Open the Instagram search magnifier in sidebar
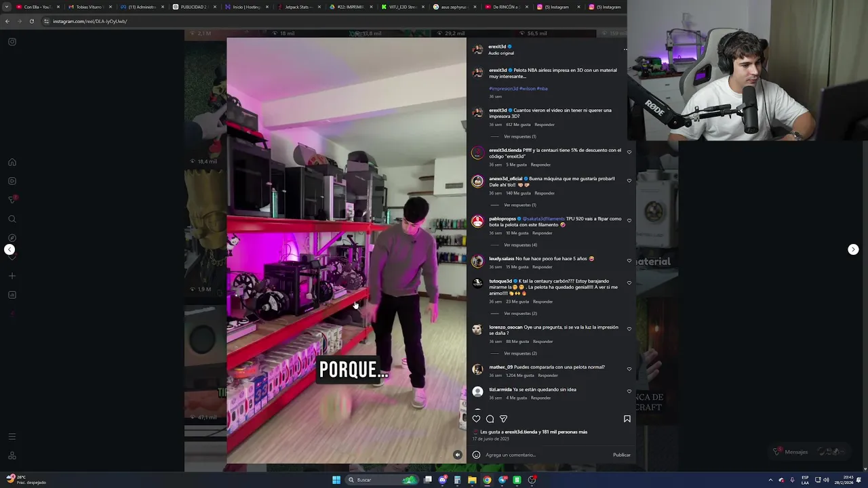868x488 pixels. pos(12,219)
